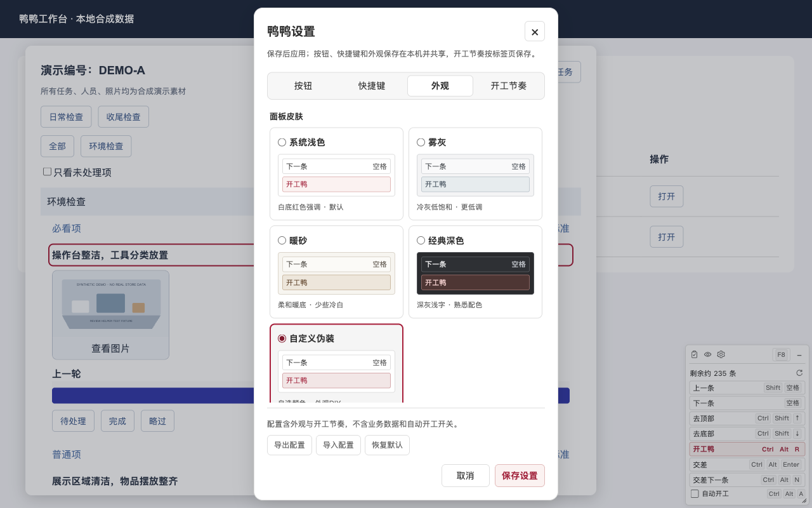
Task: Click the 交差下一条 row in floating panel
Action: click(747, 480)
